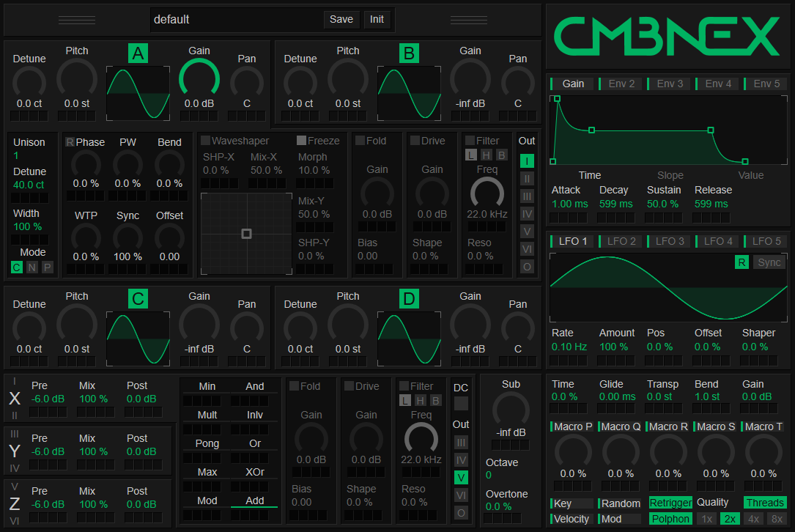Toggle the R phase randomize button
The width and height of the screenshot is (795, 532).
[70, 142]
